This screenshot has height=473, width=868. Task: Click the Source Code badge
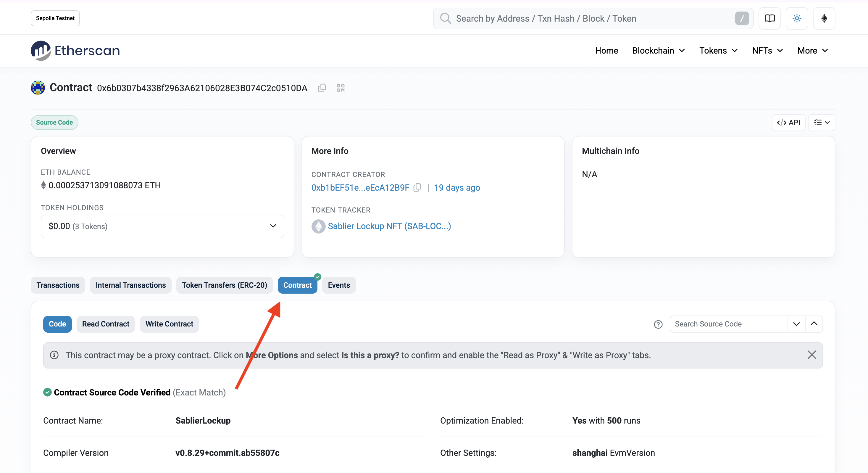(x=54, y=122)
